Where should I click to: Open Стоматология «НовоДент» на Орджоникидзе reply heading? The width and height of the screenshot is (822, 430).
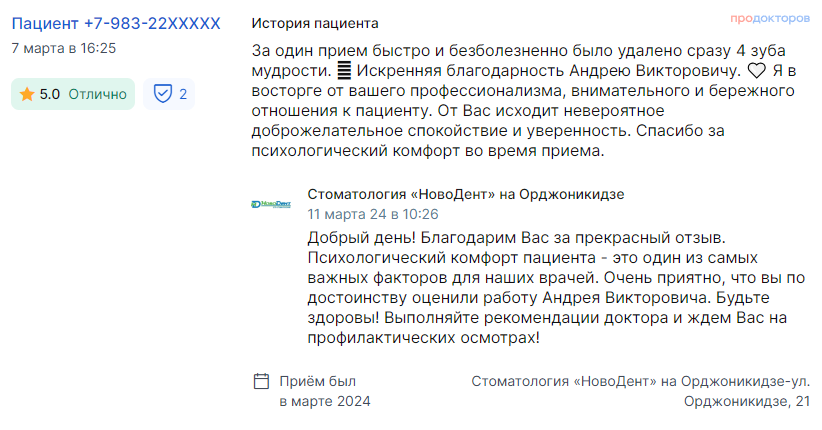466,195
